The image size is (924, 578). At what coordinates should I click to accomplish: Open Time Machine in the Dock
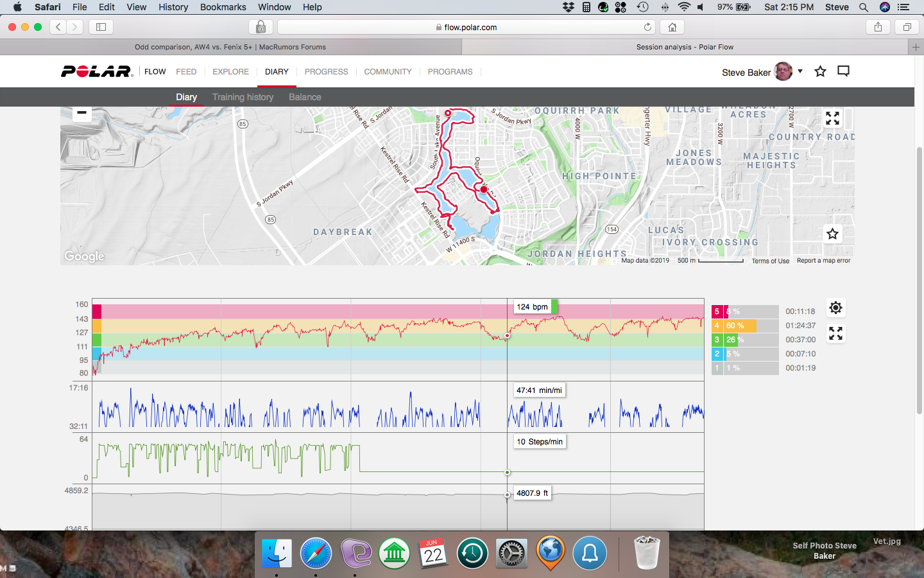pos(472,552)
